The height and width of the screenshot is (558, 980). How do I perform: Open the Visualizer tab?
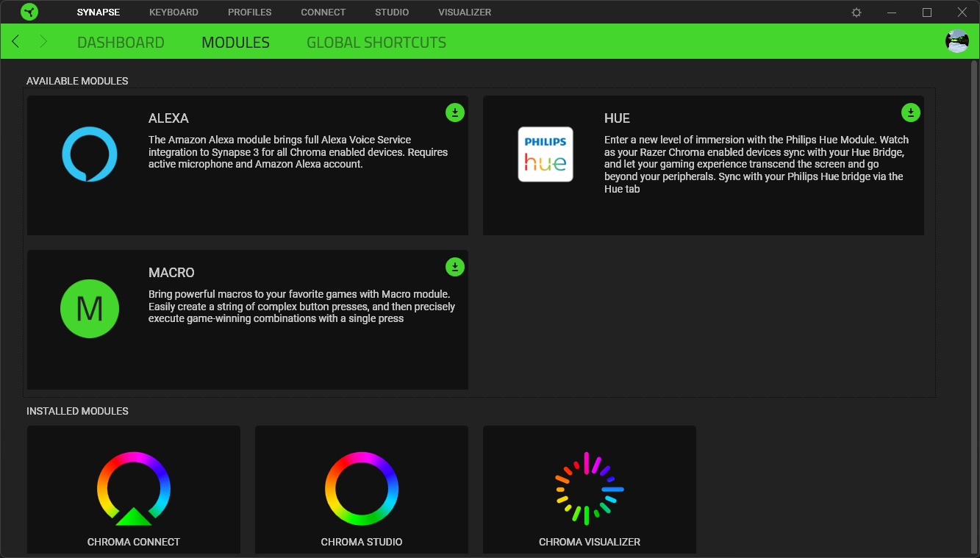coord(465,12)
